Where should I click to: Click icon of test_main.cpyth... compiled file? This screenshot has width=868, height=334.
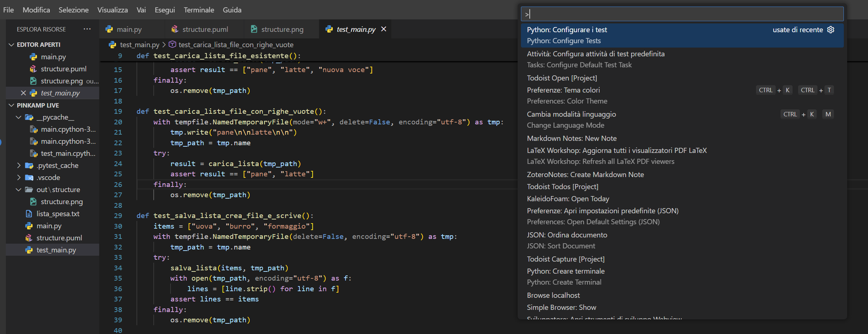pyautogui.click(x=33, y=153)
